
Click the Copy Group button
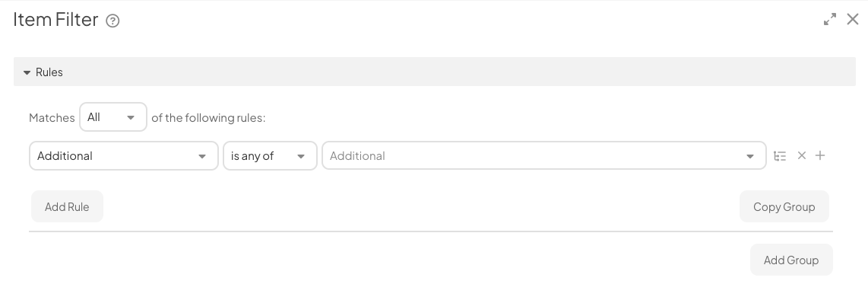pyautogui.click(x=784, y=206)
